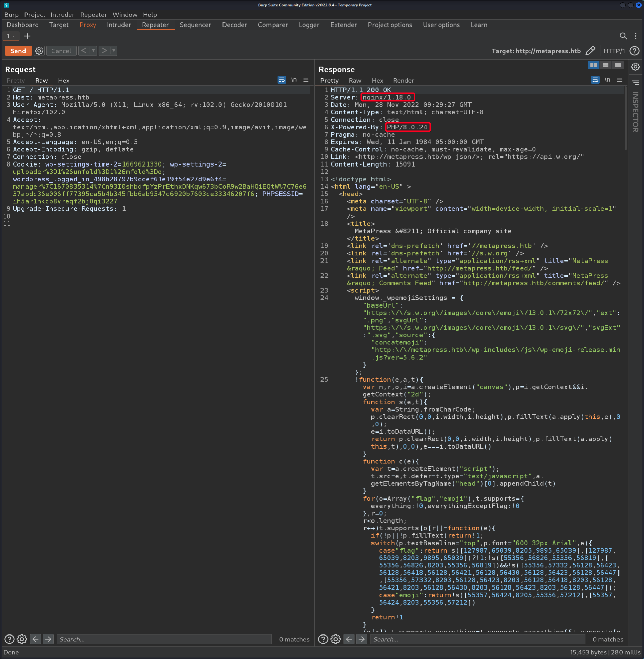
Task: Open the Proxy tab
Action: [x=88, y=25]
